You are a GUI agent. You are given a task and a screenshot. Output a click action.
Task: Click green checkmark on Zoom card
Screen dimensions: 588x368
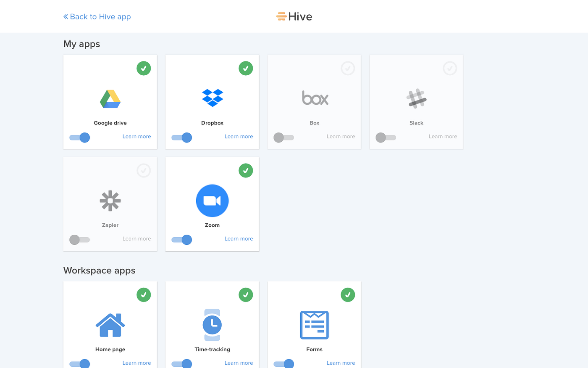pos(246,170)
